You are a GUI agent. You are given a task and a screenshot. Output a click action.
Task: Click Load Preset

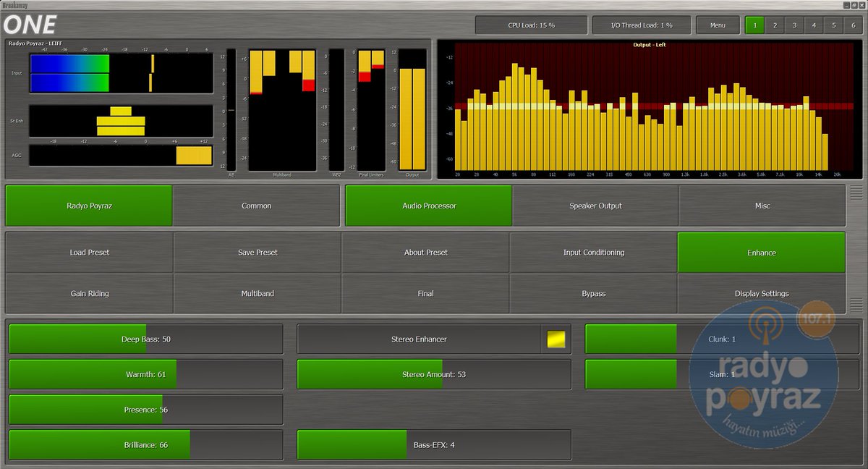[x=90, y=253]
